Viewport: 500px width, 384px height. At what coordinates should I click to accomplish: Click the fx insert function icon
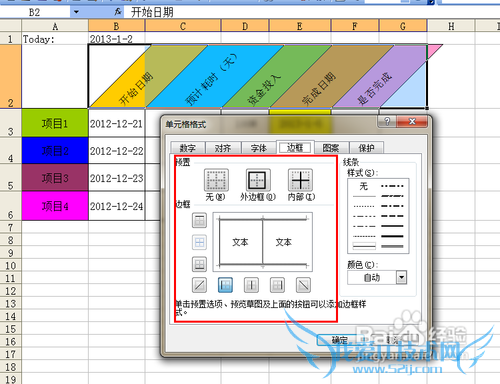click(118, 12)
